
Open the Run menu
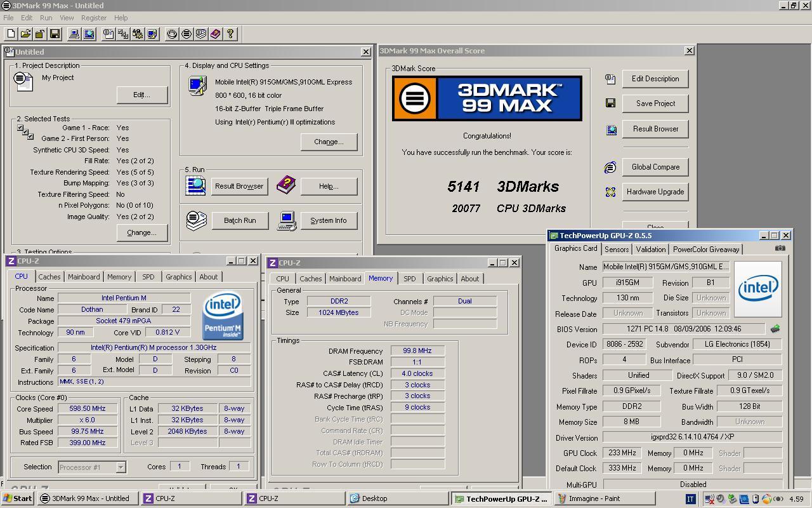pos(46,18)
